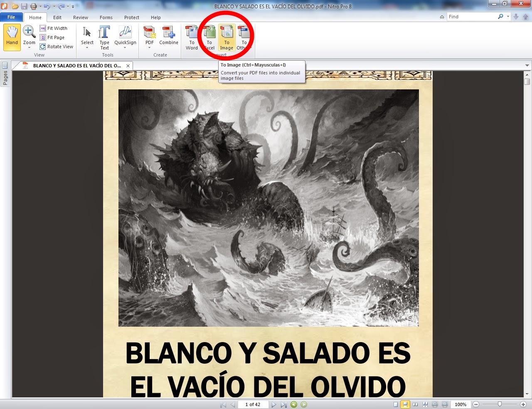Toggle continuous page view mode
532x409 pixels.
coord(405,404)
